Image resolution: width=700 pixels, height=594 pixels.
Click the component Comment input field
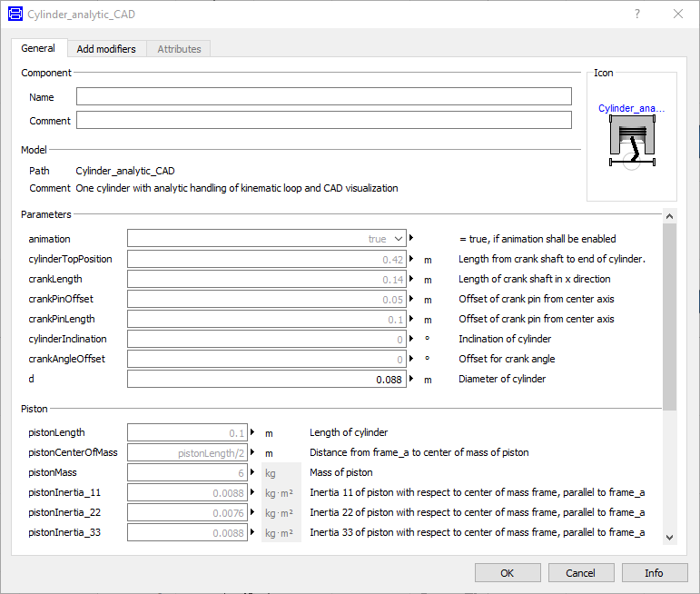pyautogui.click(x=323, y=120)
